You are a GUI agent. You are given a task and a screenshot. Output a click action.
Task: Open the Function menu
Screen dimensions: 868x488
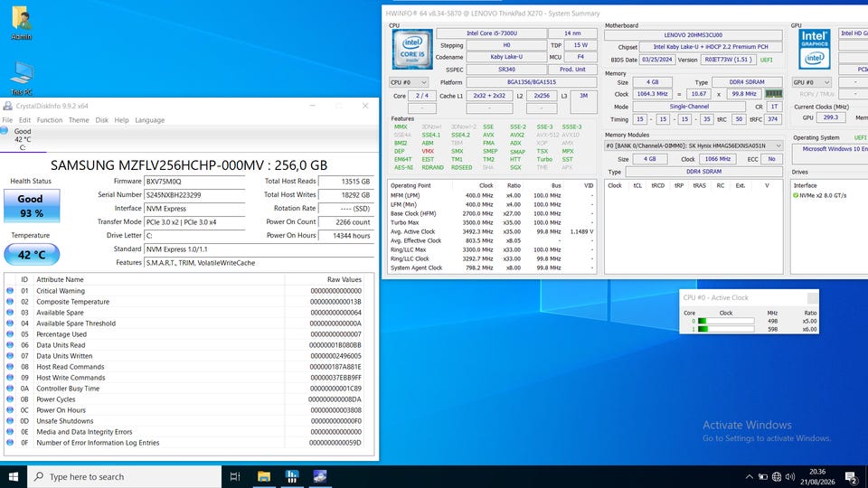tap(49, 120)
